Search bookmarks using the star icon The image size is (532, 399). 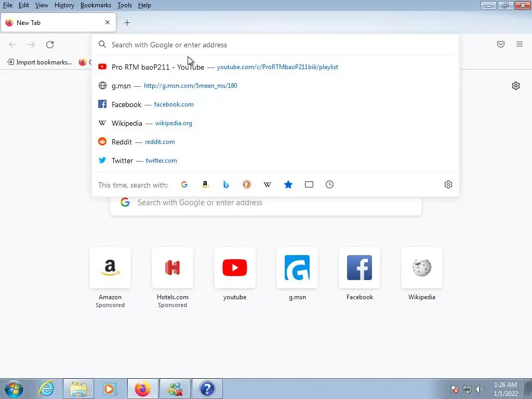[x=288, y=184]
